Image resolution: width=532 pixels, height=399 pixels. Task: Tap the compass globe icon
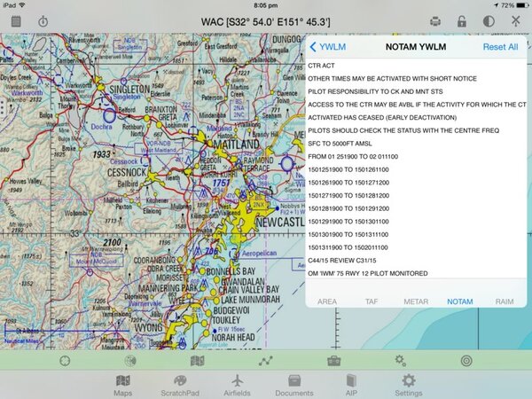(131, 361)
